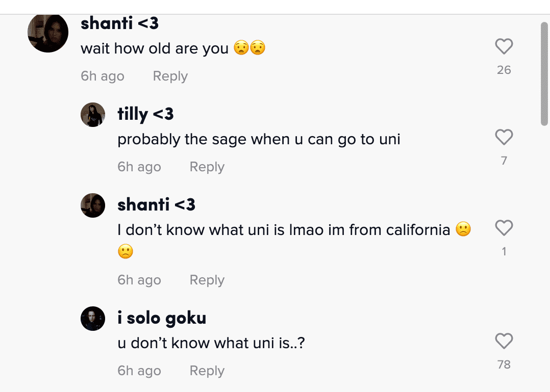Like tilly's comment about uni
The image size is (550, 392).
pyautogui.click(x=504, y=137)
